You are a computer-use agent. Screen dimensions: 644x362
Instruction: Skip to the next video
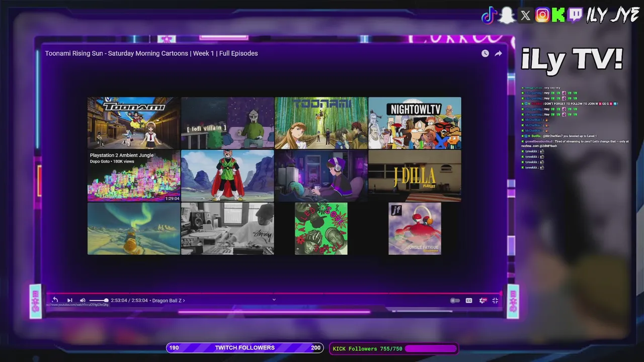tap(69, 300)
